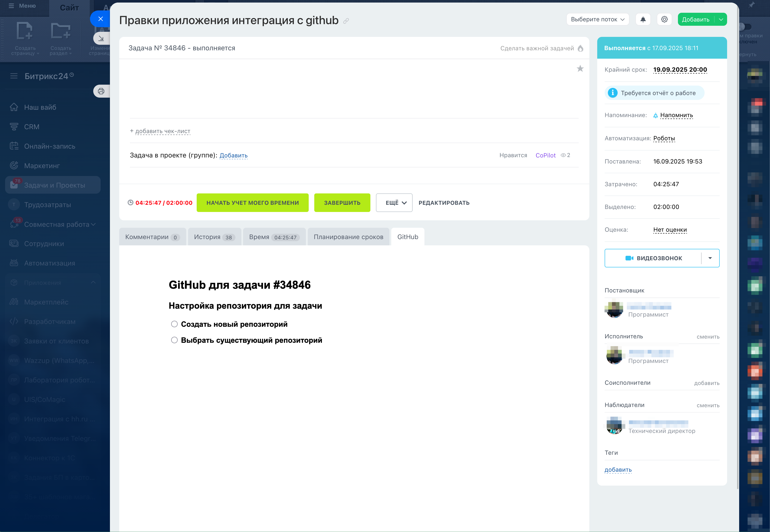
Task: Open task settings gear icon
Action: (664, 19)
